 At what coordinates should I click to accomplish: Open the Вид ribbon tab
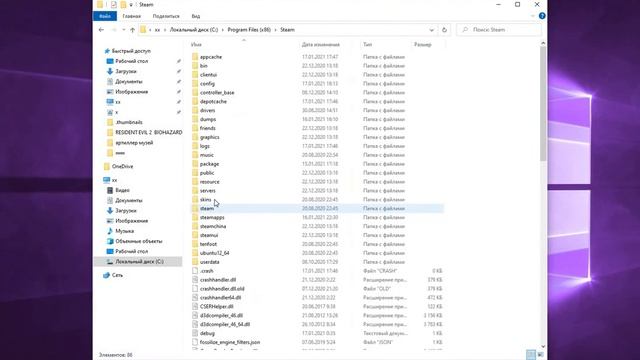[196, 16]
